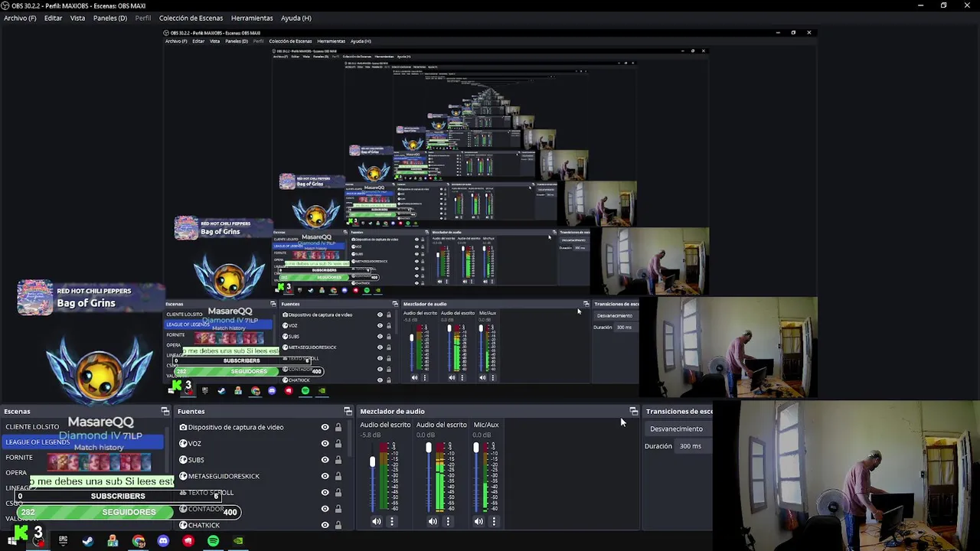Open the Colección de Escenas menu
The image size is (980, 551).
point(191,18)
